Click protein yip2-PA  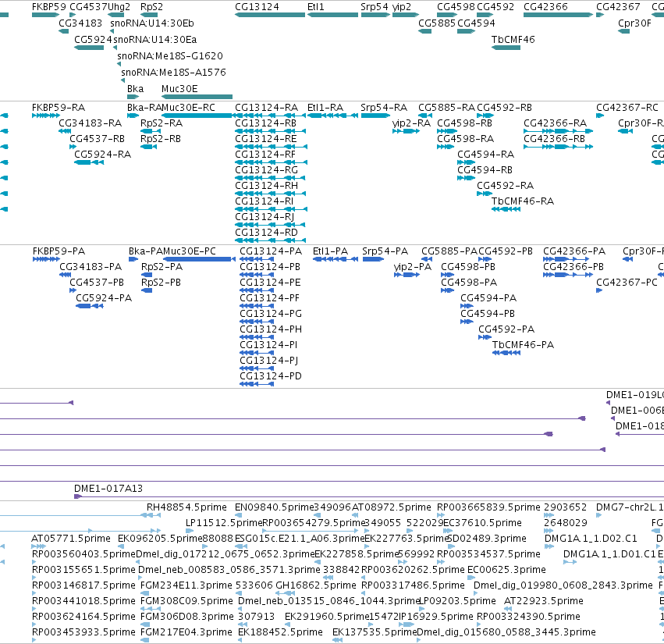[413, 267]
